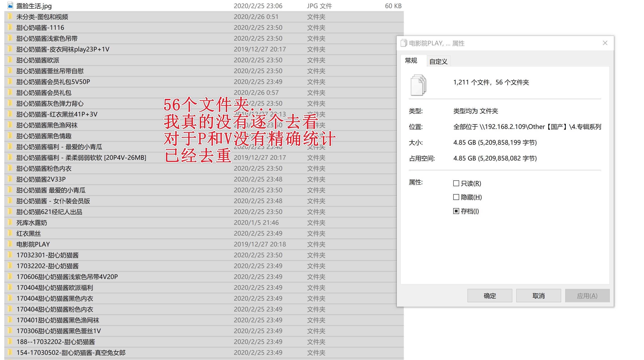Image resolution: width=644 pixels, height=360 pixels.
Task: Tick the 隐藏(H) hidden checkbox
Action: click(x=456, y=197)
